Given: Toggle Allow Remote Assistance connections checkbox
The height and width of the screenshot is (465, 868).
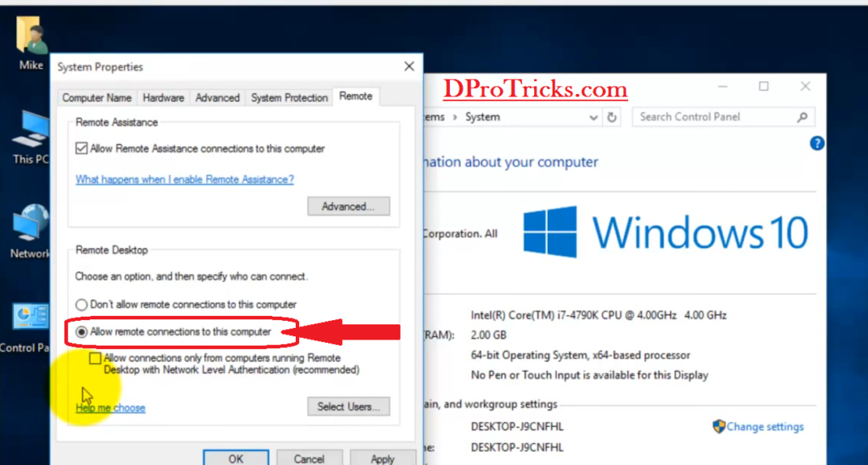Looking at the screenshot, I should pyautogui.click(x=81, y=148).
